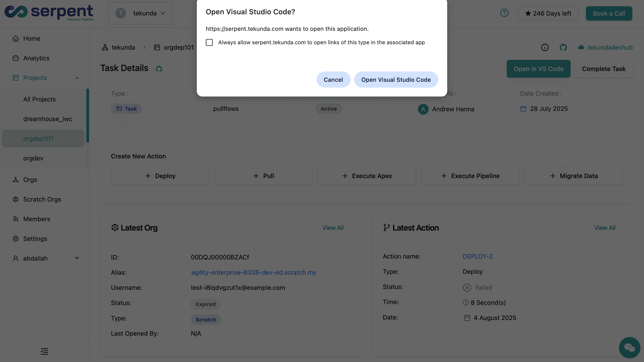This screenshot has width=644, height=362.
Task: Click the tekundadevhub cloud icon
Action: coord(581,47)
